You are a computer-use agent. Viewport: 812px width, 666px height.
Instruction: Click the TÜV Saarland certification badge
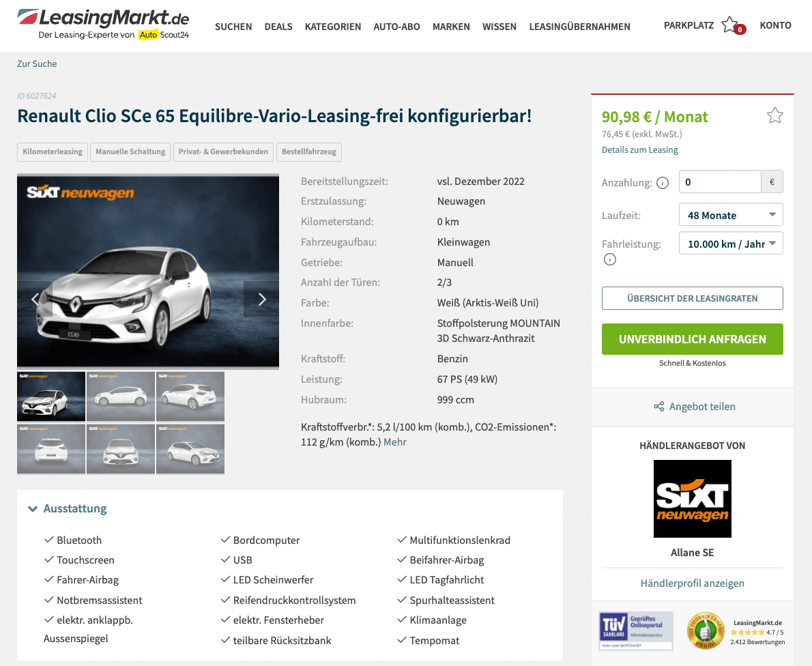pyautogui.click(x=636, y=631)
